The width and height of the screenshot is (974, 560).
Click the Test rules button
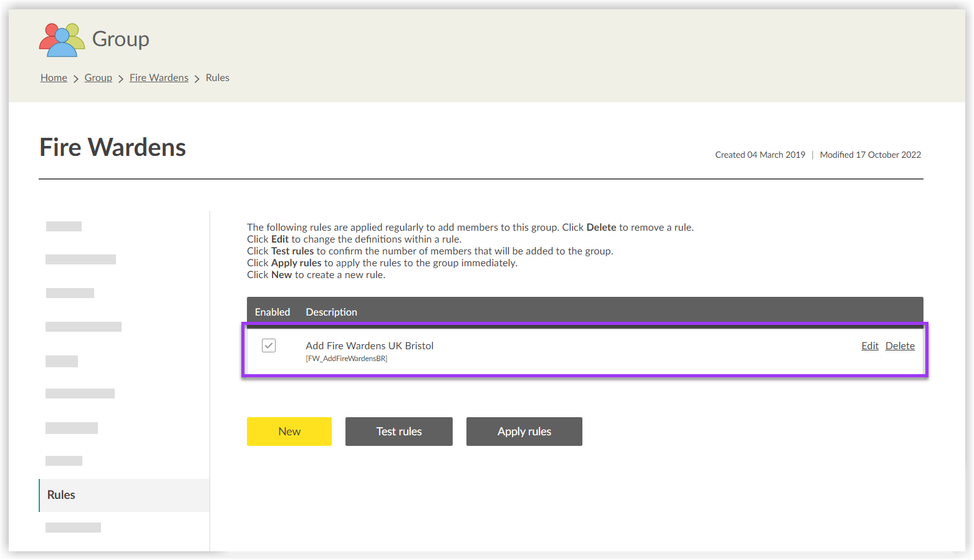(x=399, y=432)
